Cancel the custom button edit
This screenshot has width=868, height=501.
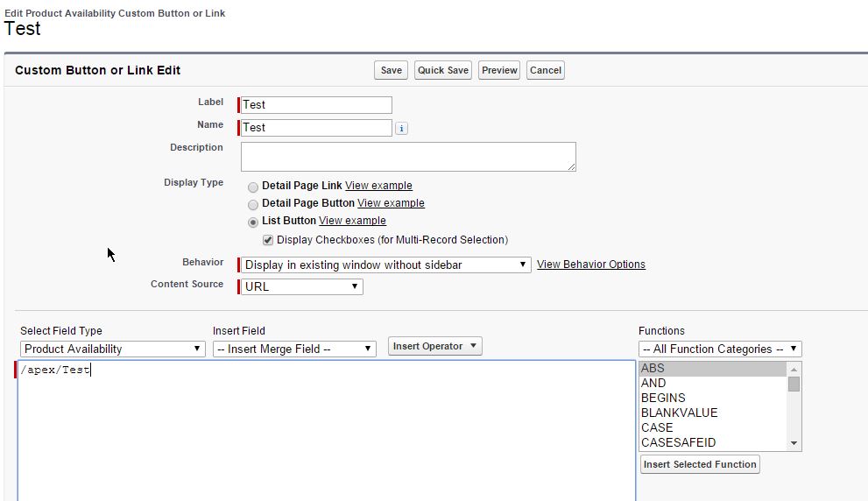click(545, 70)
